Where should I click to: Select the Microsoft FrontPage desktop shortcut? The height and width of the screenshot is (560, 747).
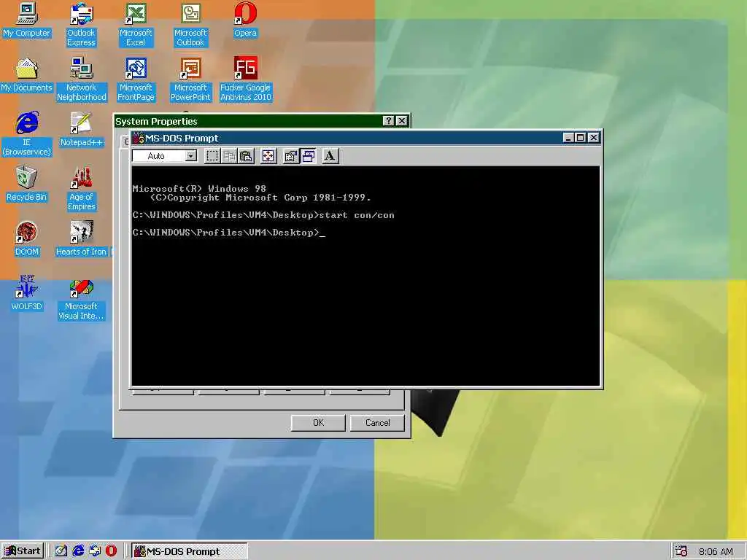coord(136,79)
